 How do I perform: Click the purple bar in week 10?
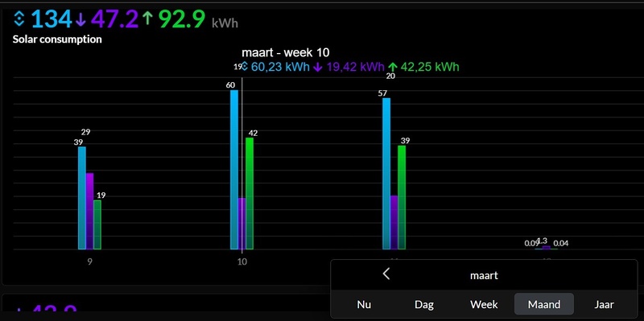pos(242,224)
